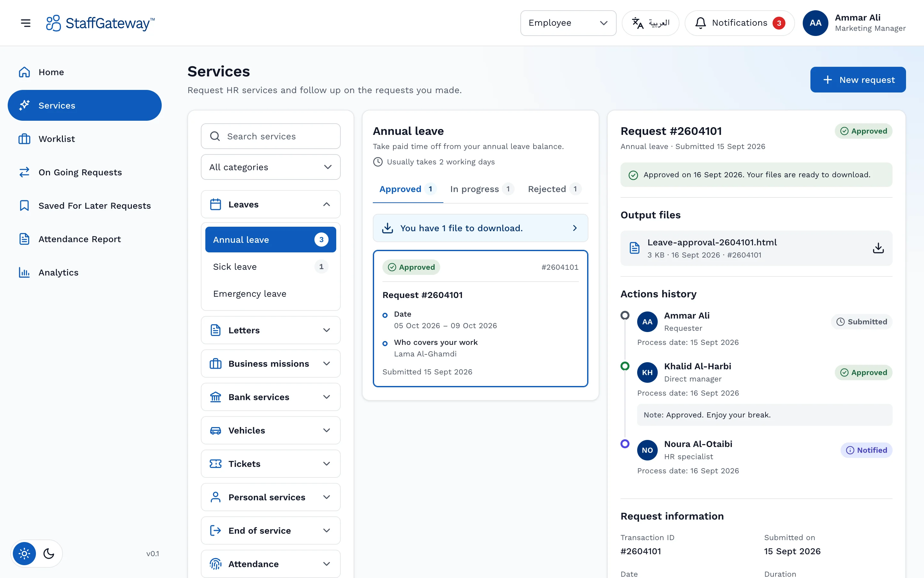Expand End of service category
Viewport: 924px width, 578px height.
270,530
